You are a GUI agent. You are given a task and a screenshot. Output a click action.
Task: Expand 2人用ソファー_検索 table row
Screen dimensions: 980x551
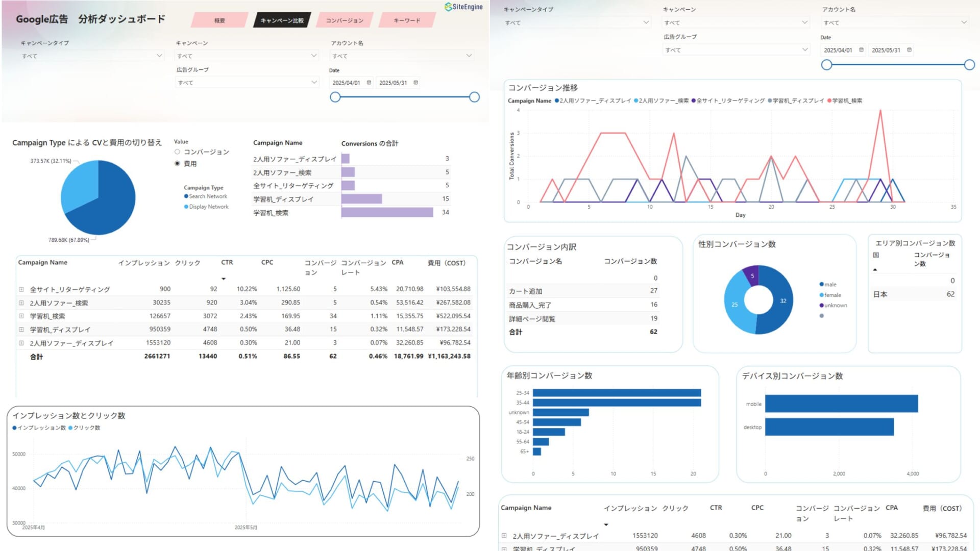click(21, 303)
